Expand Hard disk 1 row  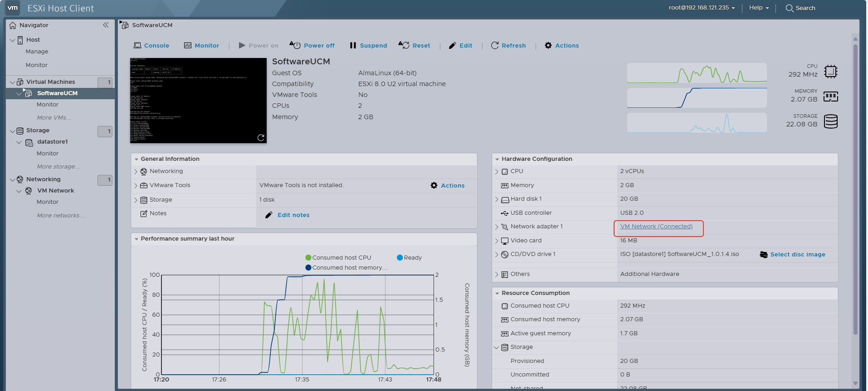pyautogui.click(x=497, y=199)
